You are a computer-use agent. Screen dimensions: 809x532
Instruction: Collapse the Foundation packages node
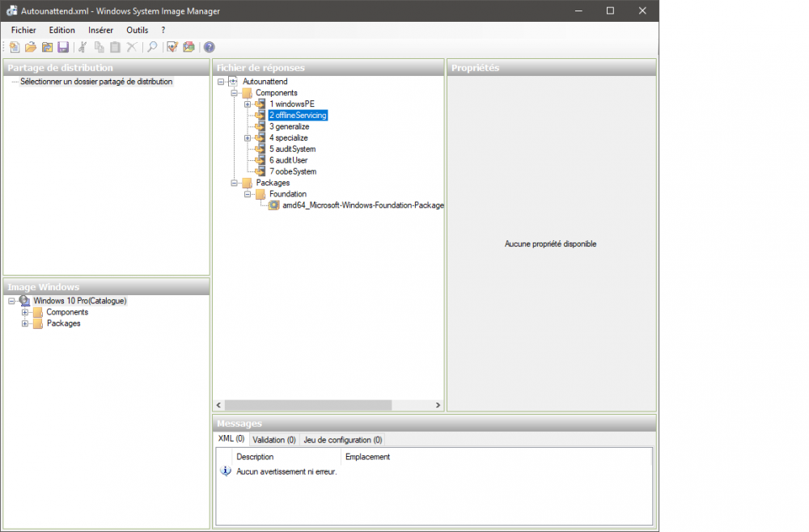(x=248, y=194)
